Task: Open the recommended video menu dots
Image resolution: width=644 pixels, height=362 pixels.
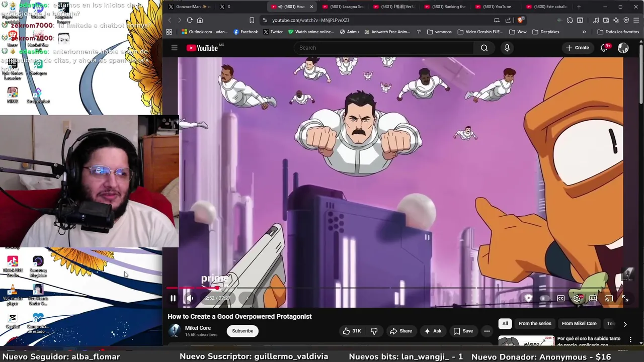Action: click(630, 340)
